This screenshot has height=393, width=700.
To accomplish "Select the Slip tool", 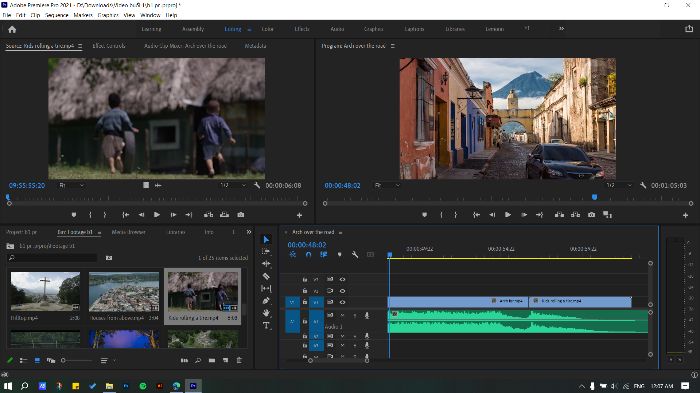I will [x=266, y=288].
